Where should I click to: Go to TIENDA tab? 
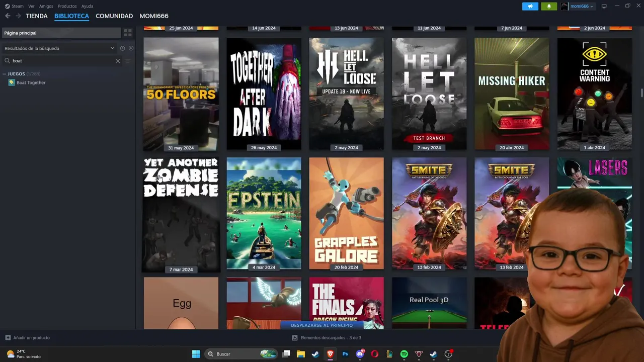pos(37,16)
